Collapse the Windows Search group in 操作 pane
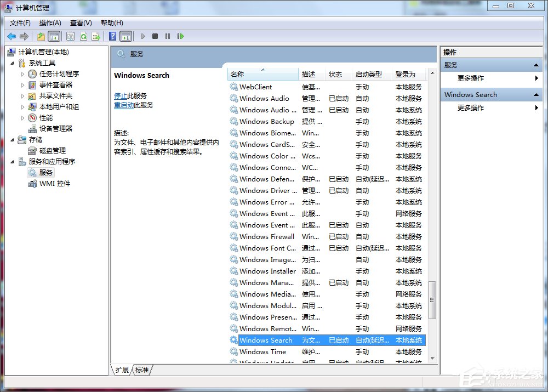548x392 pixels. coord(536,94)
